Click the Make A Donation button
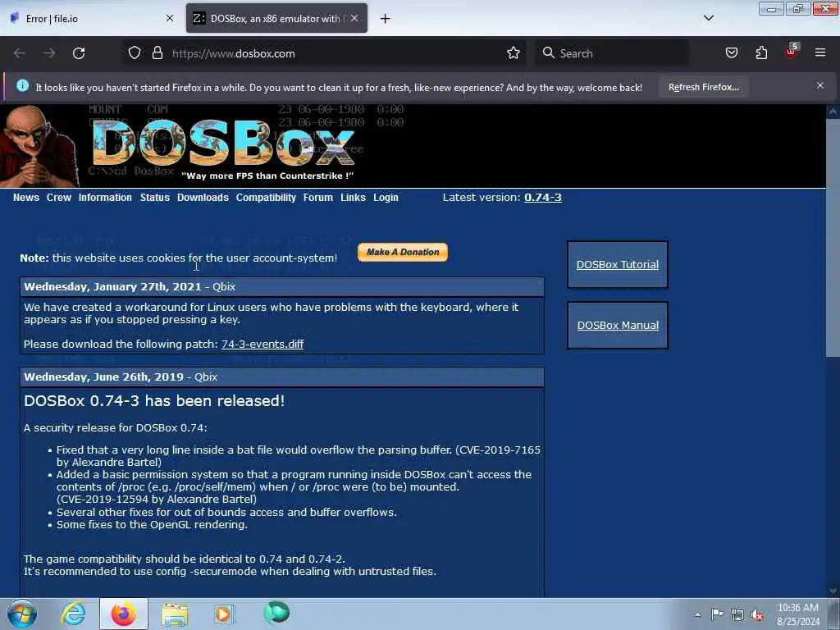Viewport: 840px width, 630px height. (402, 253)
